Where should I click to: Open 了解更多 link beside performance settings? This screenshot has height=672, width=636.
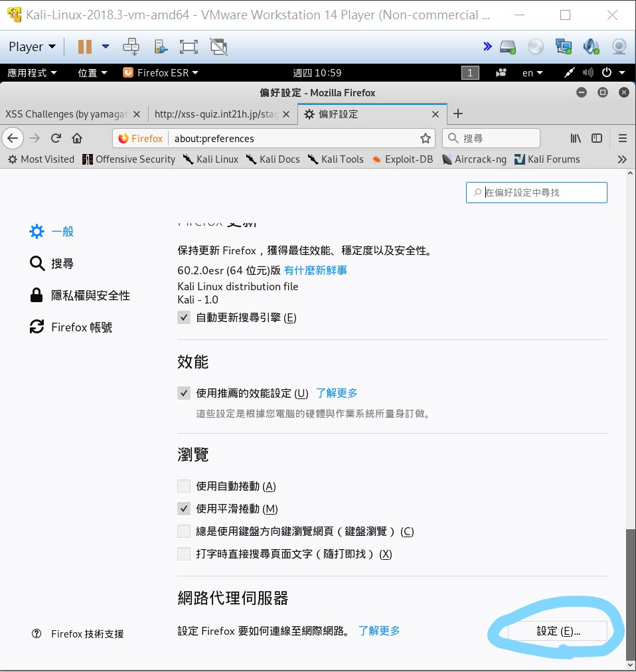coord(337,393)
